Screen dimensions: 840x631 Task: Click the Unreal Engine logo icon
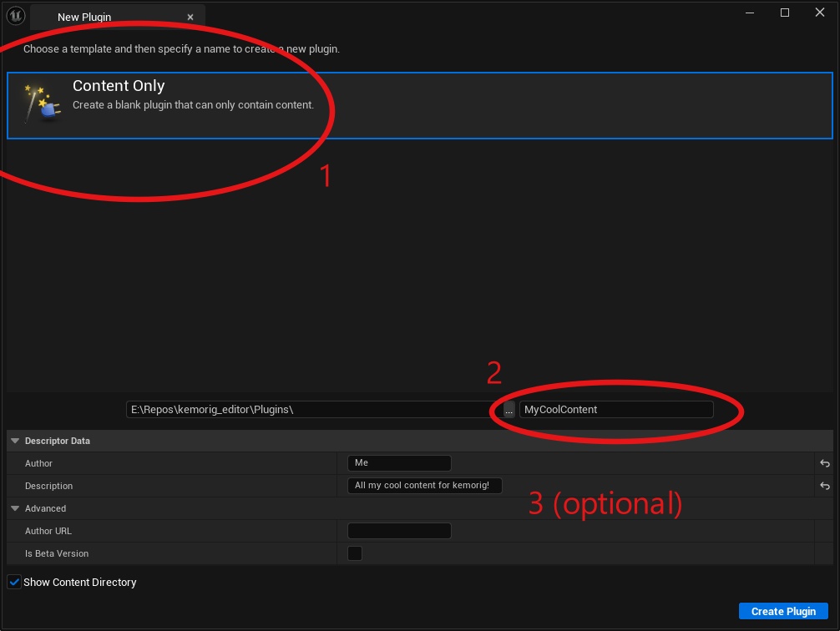point(16,16)
